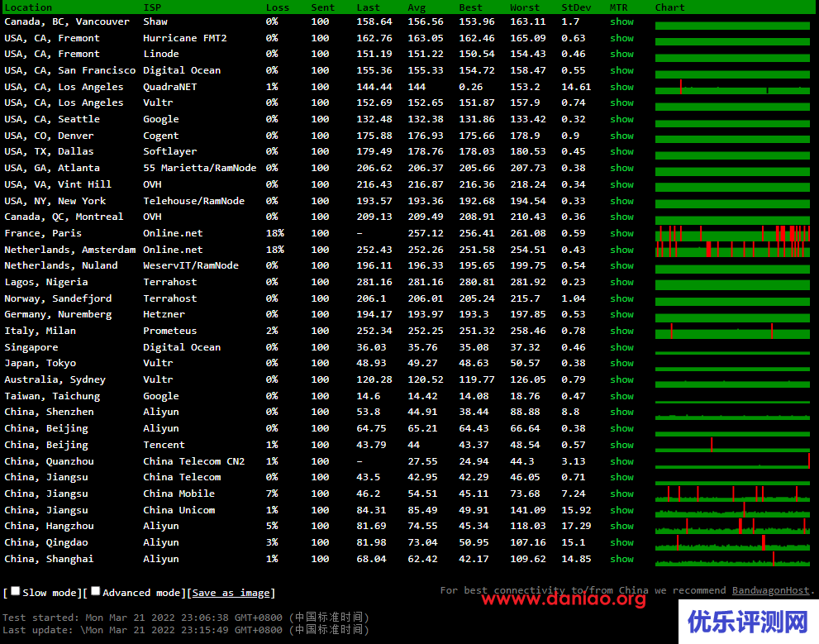Show MTR for Australia, Sydney Vultr

(x=621, y=379)
